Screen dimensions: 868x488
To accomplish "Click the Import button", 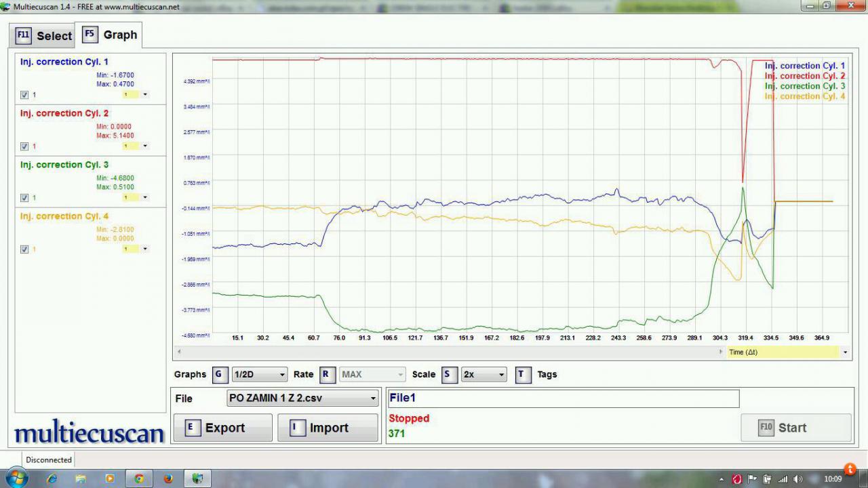I will tap(328, 428).
